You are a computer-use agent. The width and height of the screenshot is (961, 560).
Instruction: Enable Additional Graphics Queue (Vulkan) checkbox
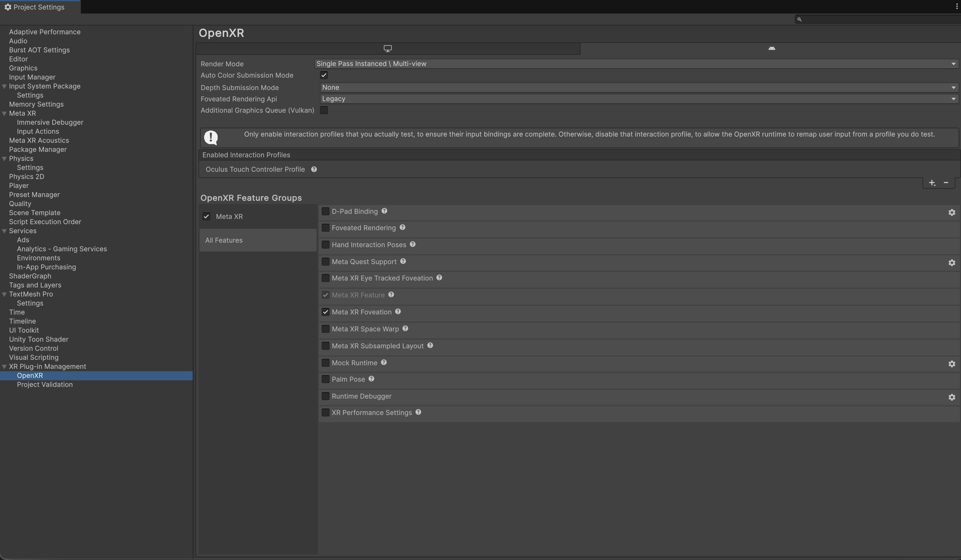click(324, 110)
